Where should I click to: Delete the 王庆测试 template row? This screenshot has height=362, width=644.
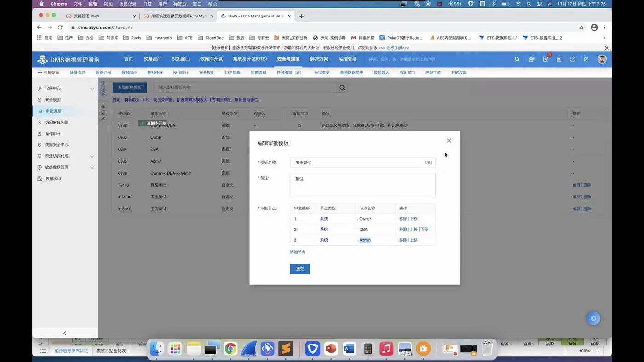coord(587,209)
